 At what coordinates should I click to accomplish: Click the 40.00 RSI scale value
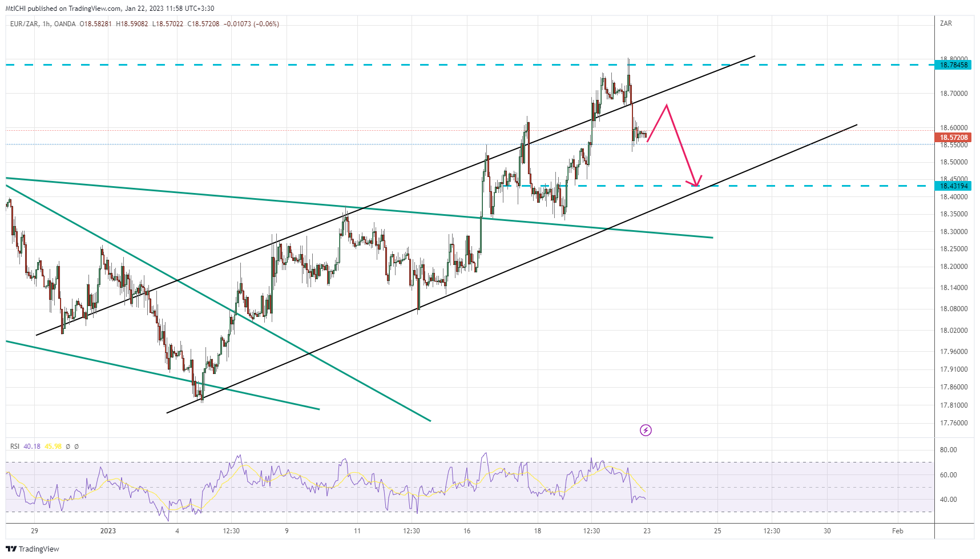[948, 500]
